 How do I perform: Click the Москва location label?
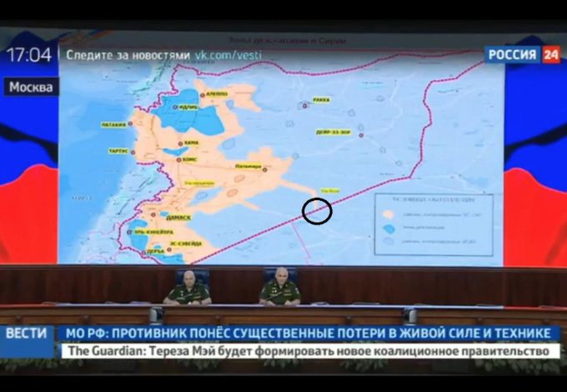(30, 88)
